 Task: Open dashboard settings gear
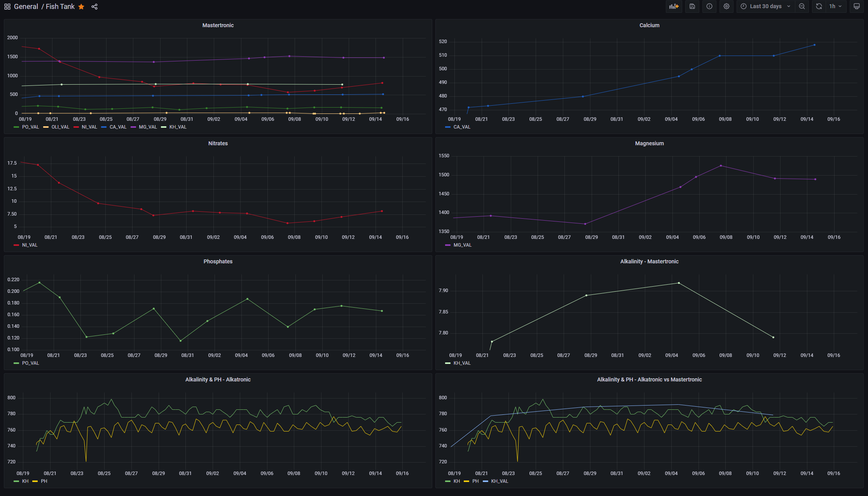click(727, 6)
